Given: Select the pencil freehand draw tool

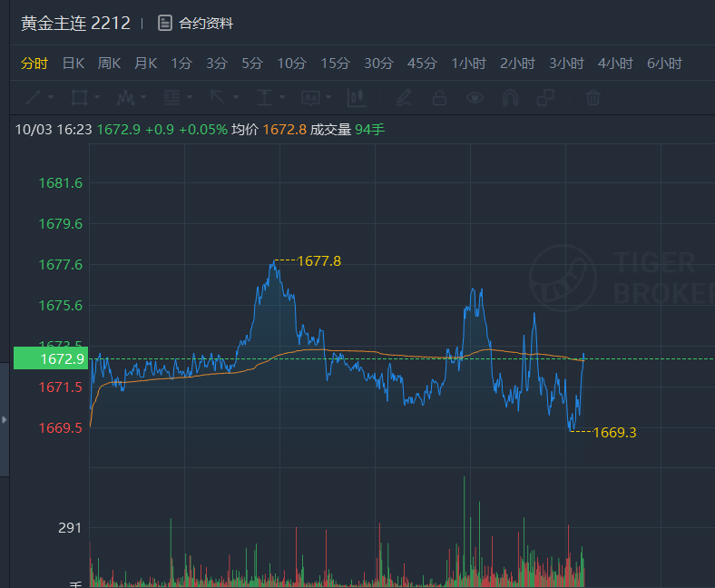Looking at the screenshot, I should [x=404, y=97].
